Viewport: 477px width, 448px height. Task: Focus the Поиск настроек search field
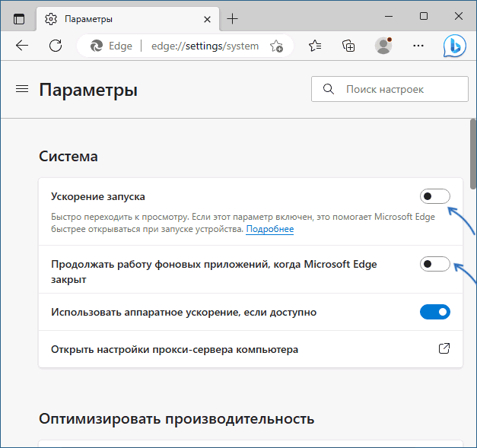pos(390,89)
